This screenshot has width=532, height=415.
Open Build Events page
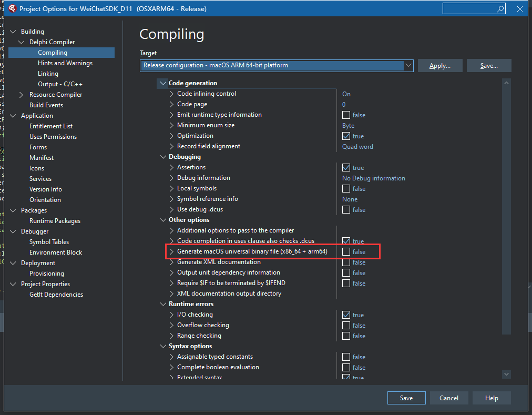coord(46,105)
